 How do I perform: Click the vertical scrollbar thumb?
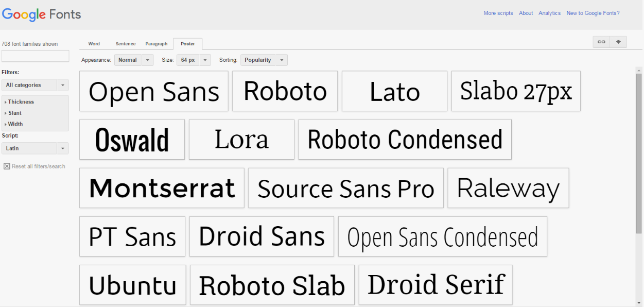(x=639, y=153)
